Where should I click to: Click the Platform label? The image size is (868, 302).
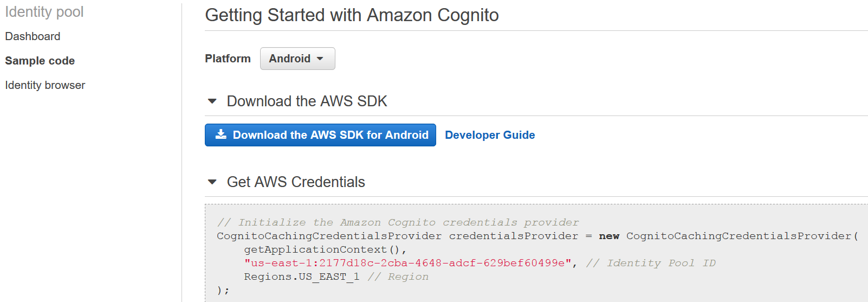(x=228, y=59)
